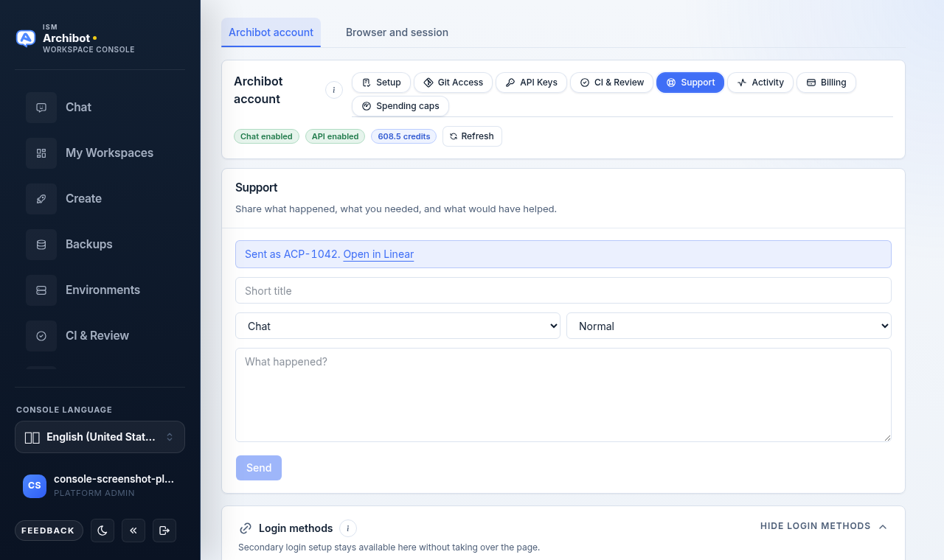This screenshot has width=944, height=560.
Task: Click the Archibot logo icon
Action: click(26, 38)
